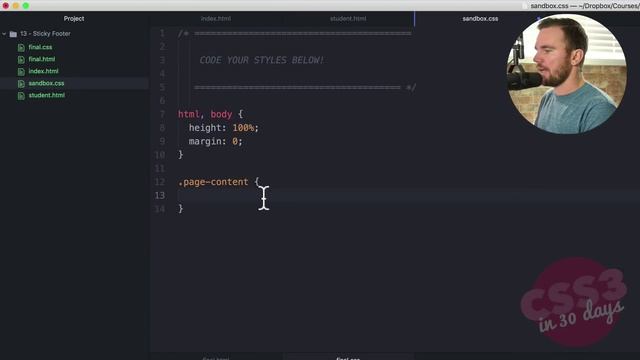Click the closing brace on line 14

click(x=180, y=209)
